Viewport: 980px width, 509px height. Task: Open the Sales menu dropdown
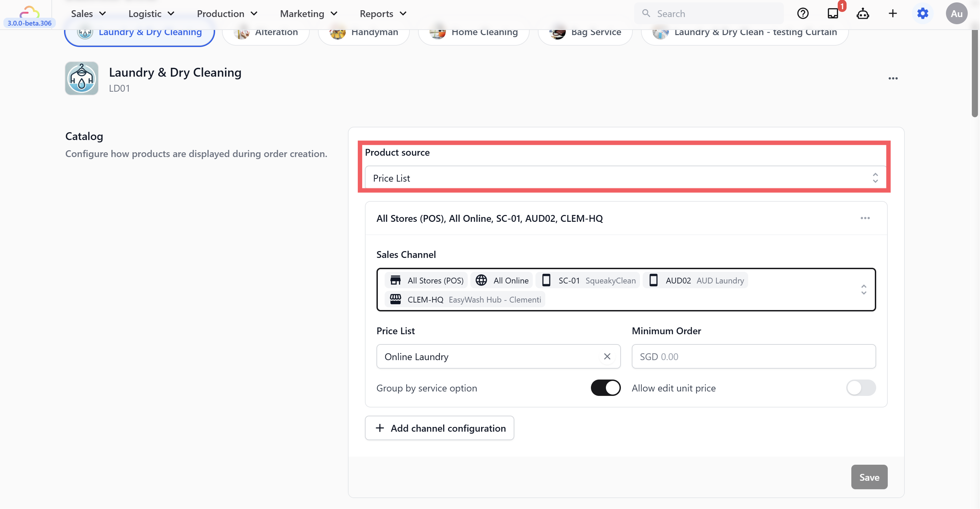coord(88,14)
